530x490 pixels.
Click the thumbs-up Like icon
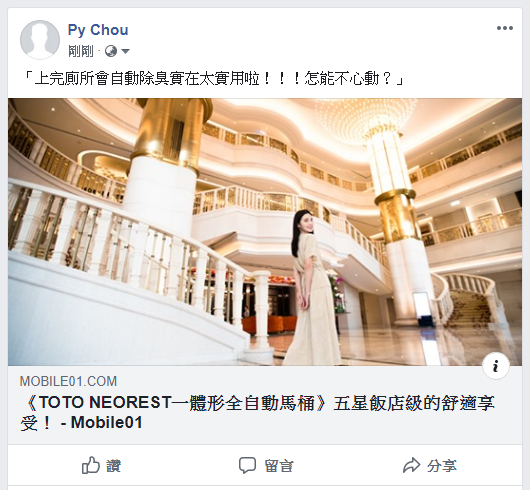(x=91, y=465)
